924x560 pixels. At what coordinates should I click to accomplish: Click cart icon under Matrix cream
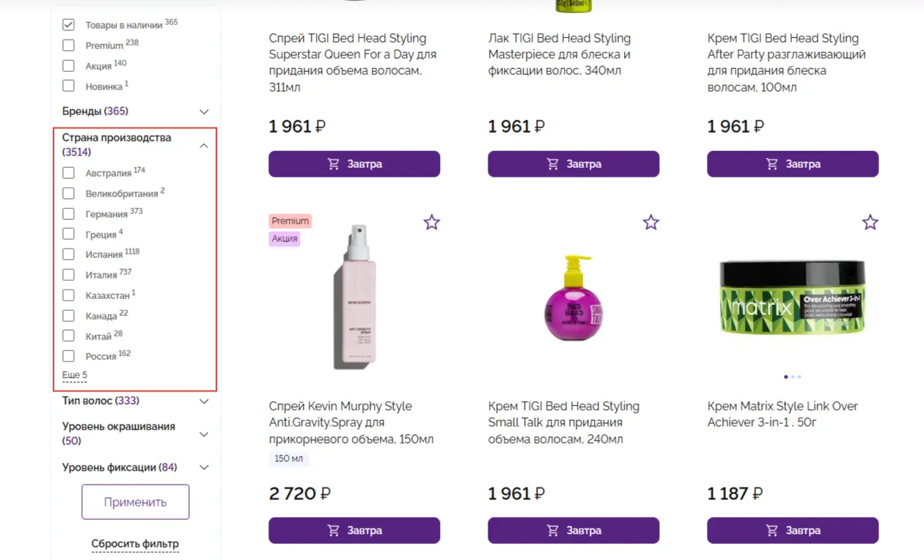pyautogui.click(x=772, y=531)
